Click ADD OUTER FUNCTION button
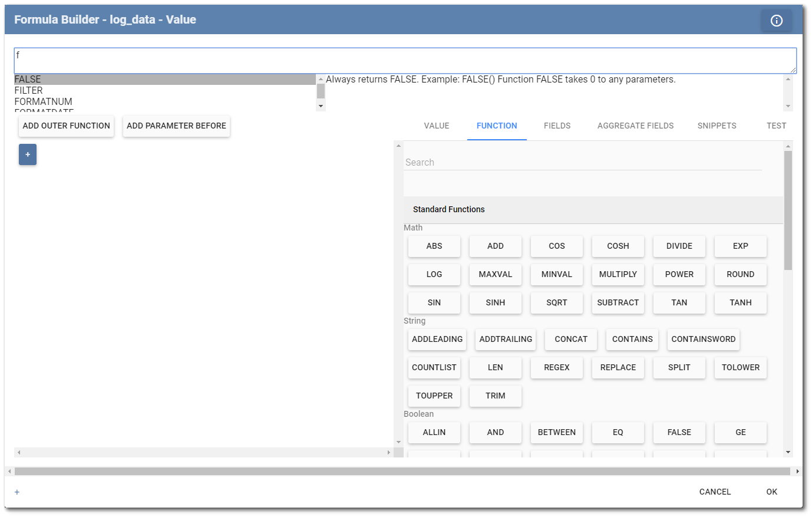Screen dimensions: 812x517 click(66, 126)
